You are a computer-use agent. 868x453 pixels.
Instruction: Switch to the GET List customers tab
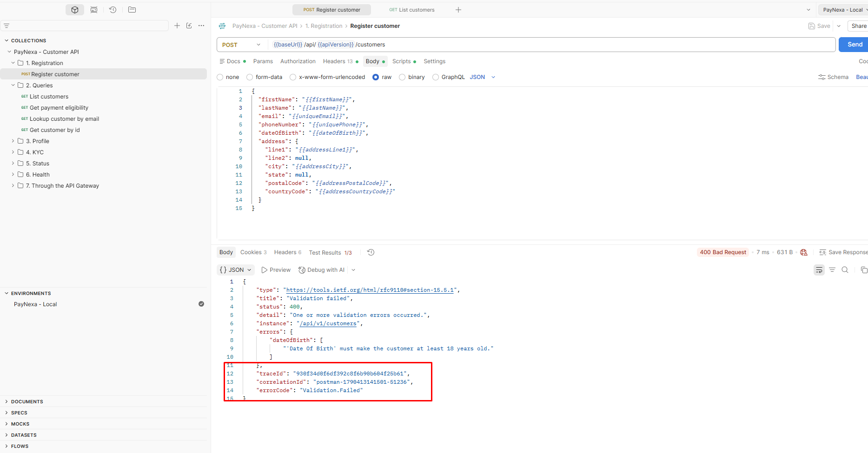coord(412,10)
